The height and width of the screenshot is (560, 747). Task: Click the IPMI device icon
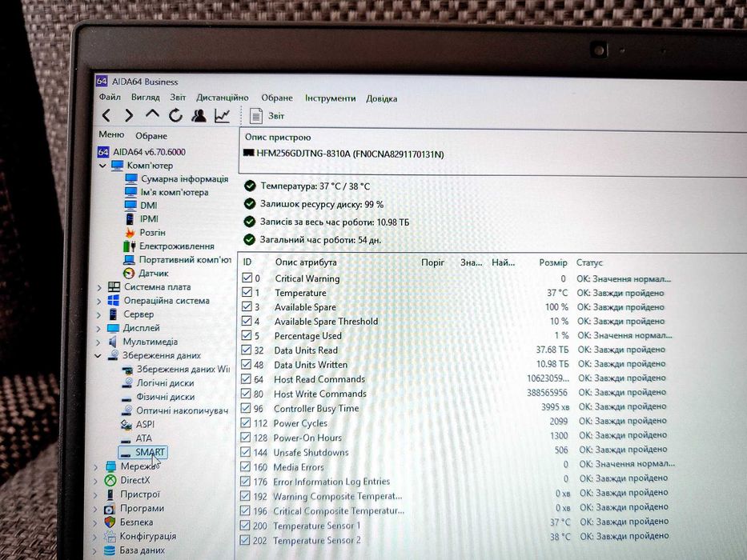click(130, 219)
